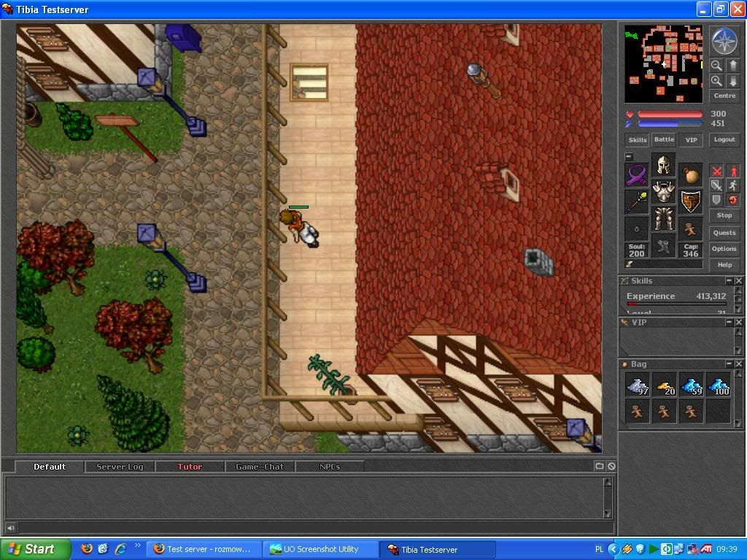Click the Logout button
This screenshot has height=560, width=747.
pos(724,139)
